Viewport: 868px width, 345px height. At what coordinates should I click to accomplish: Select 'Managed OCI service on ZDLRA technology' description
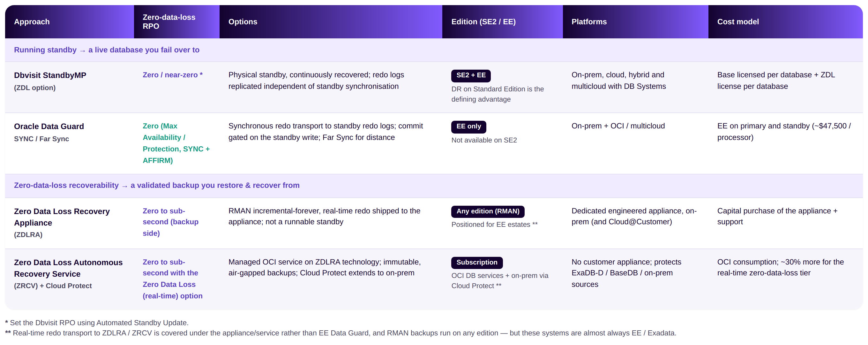point(325,268)
